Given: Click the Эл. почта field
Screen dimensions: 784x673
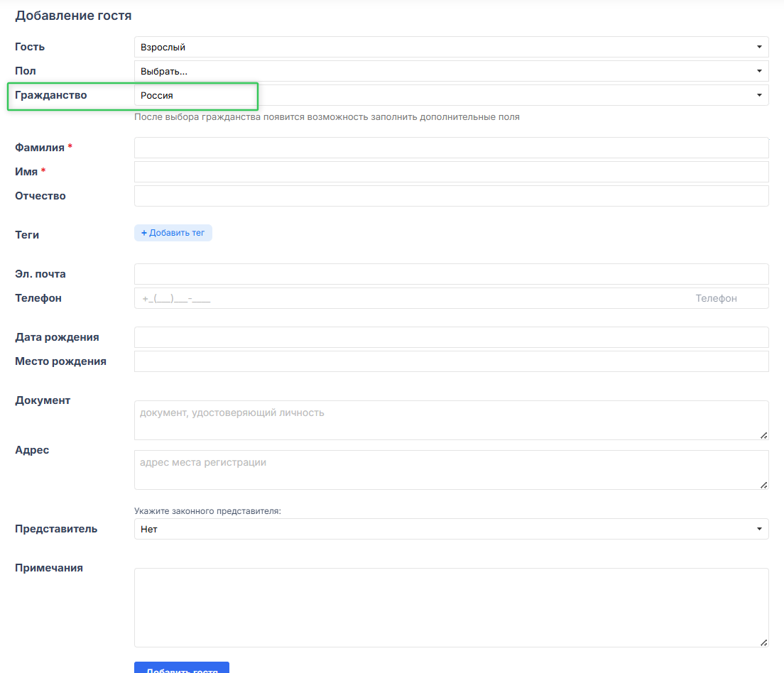Looking at the screenshot, I should [451, 274].
